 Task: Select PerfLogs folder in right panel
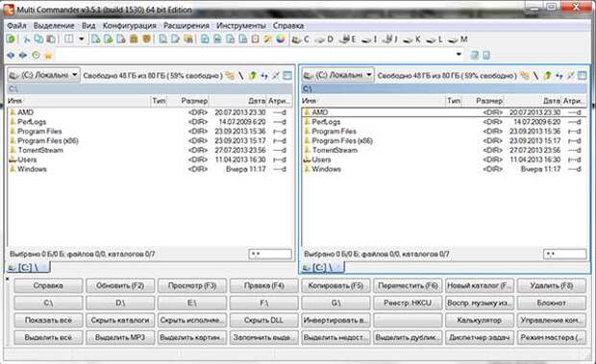coord(444,122)
